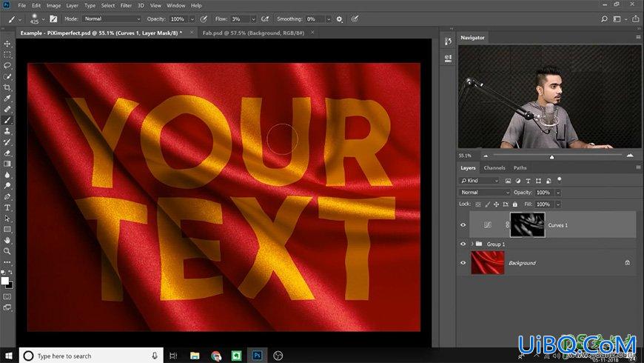Zoom out button in Navigator

click(486, 156)
